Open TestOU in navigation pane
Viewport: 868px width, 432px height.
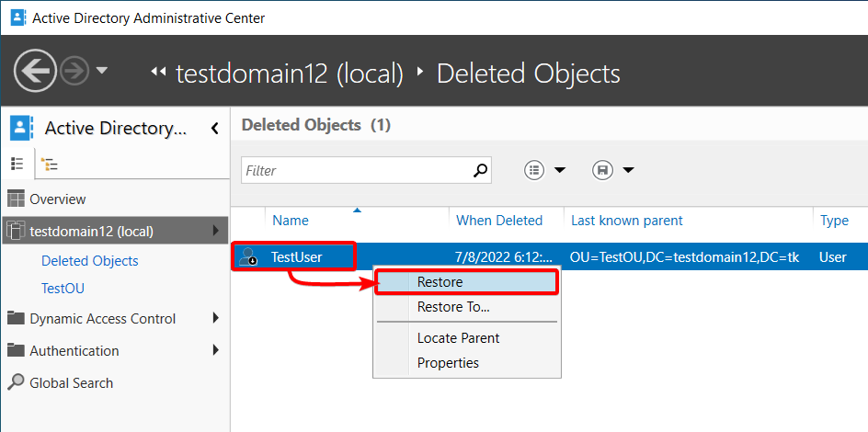click(x=63, y=289)
